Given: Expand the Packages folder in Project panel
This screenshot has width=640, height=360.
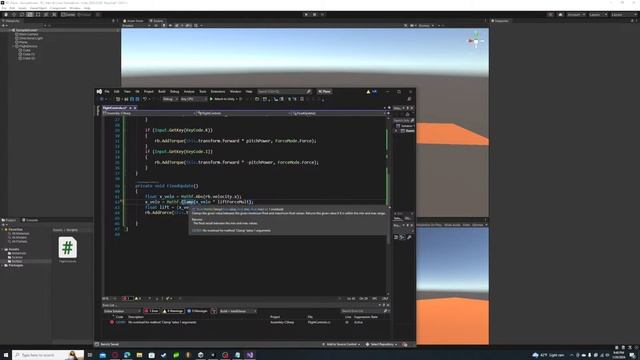Looking at the screenshot, I should click(2, 265).
